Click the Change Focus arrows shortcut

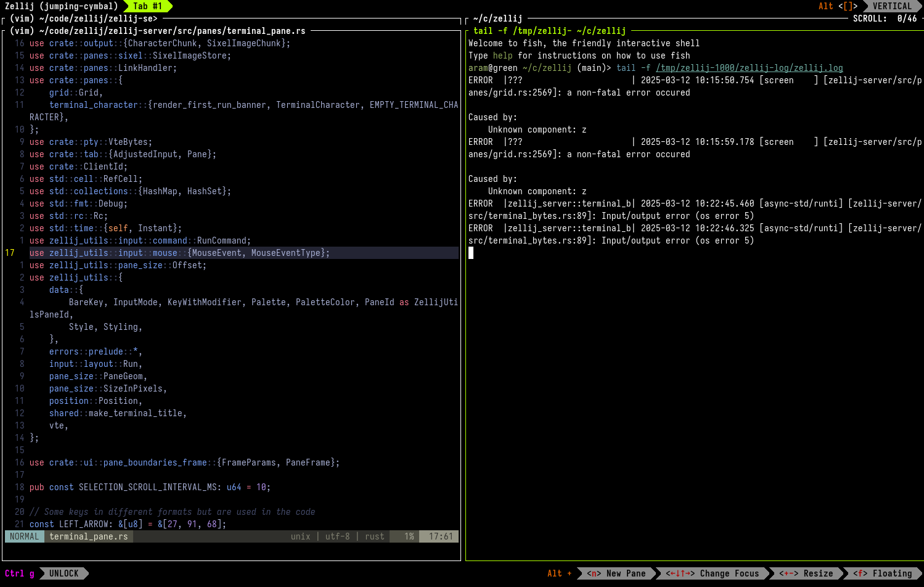click(713, 573)
